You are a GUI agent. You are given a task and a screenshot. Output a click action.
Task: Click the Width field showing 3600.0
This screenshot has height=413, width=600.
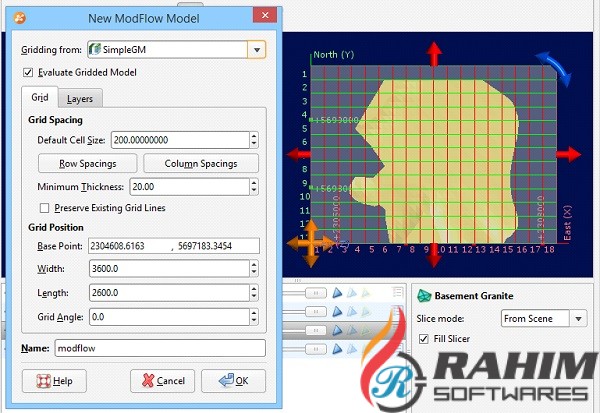169,269
